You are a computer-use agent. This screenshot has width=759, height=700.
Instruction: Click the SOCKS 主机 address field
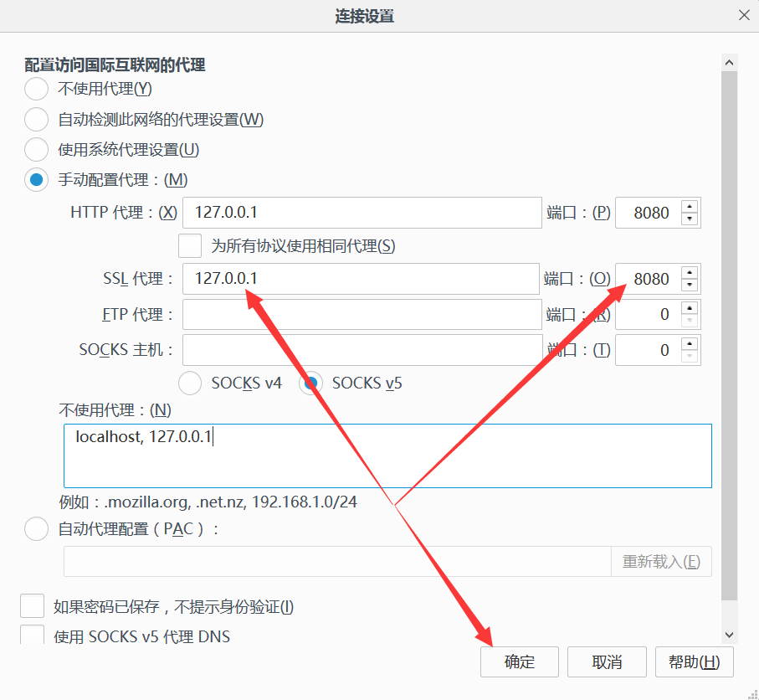point(362,350)
